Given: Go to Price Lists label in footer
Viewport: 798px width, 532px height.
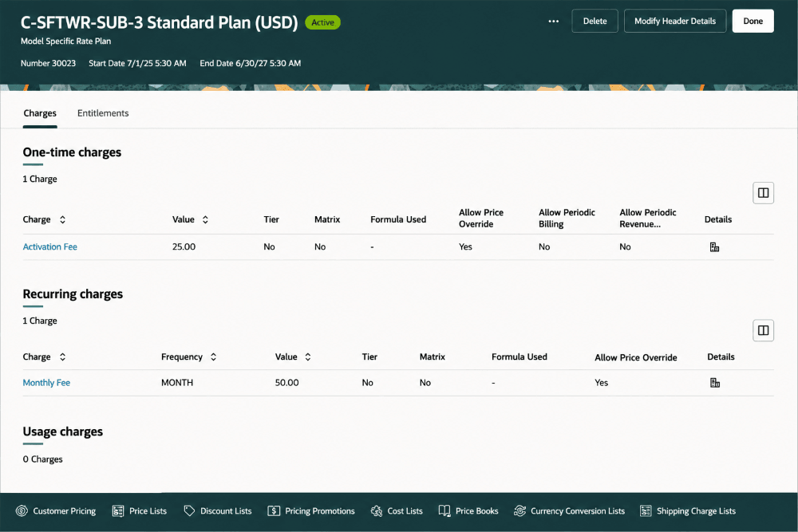Looking at the screenshot, I should 148,510.
